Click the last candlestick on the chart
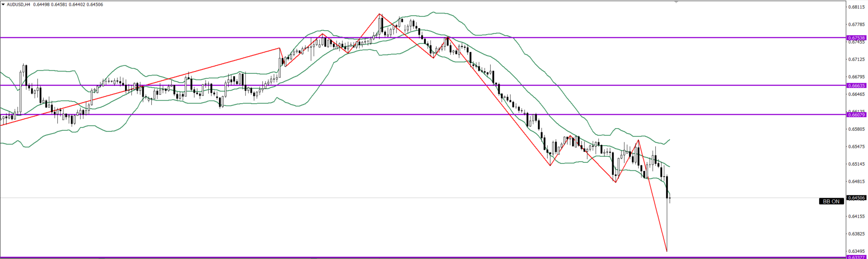Viewport: 868px width, 259px height. point(670,198)
